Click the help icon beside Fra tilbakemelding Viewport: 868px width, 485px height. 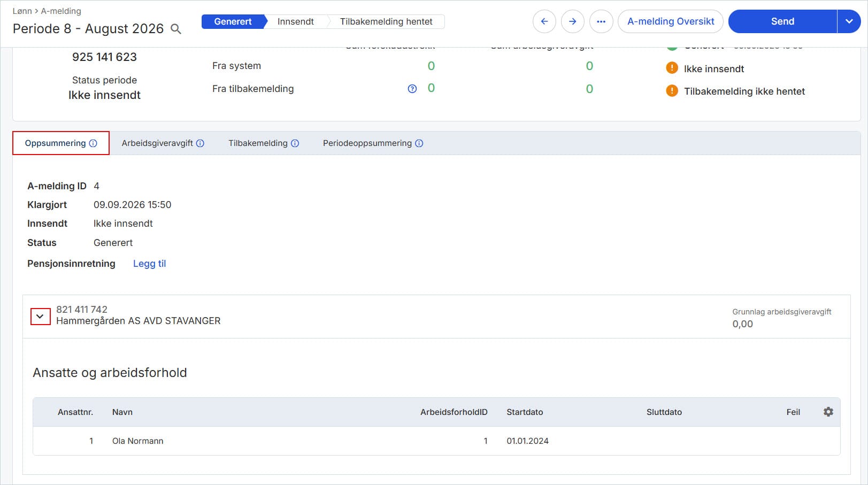point(412,89)
